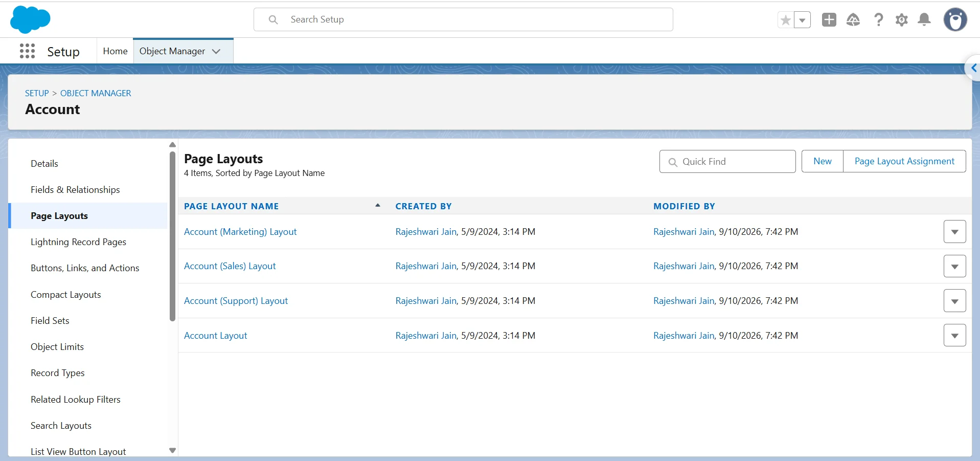Viewport: 980px width, 461px height.
Task: Open Global Actions plus icon
Action: (829, 20)
